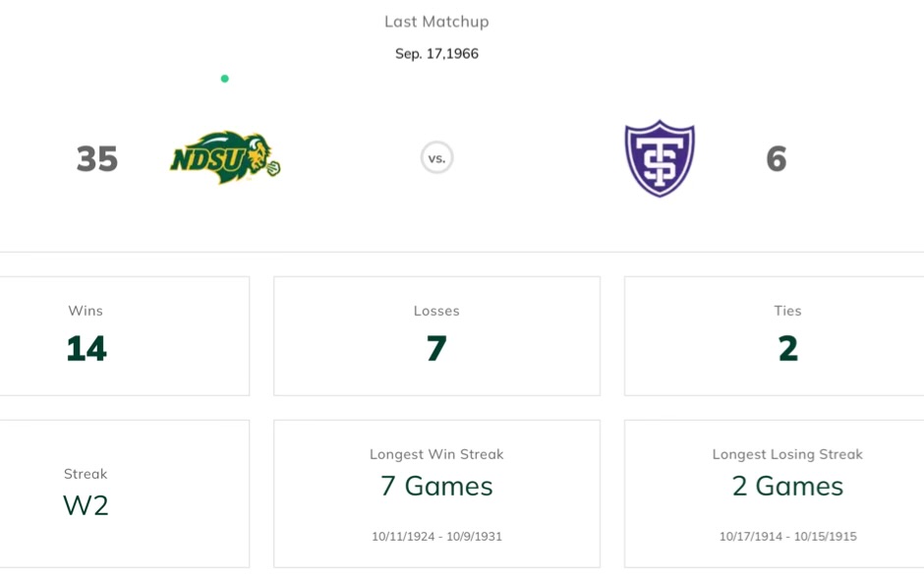Click the NDSU Bison logo
924x582 pixels.
(225, 157)
